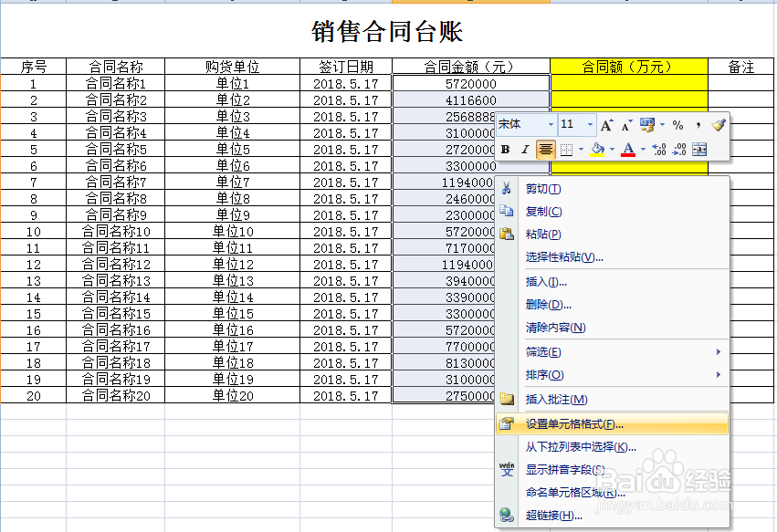
Task: Expand border style dropdown arrow
Action: coord(581,150)
